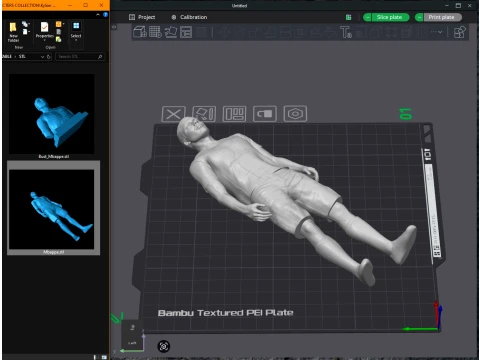Open the Select menu in Explorer ribbon
The image size is (480, 360).
click(x=76, y=31)
